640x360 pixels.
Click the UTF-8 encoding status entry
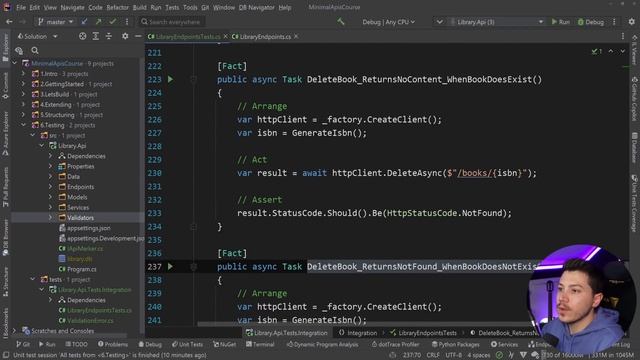click(453, 355)
